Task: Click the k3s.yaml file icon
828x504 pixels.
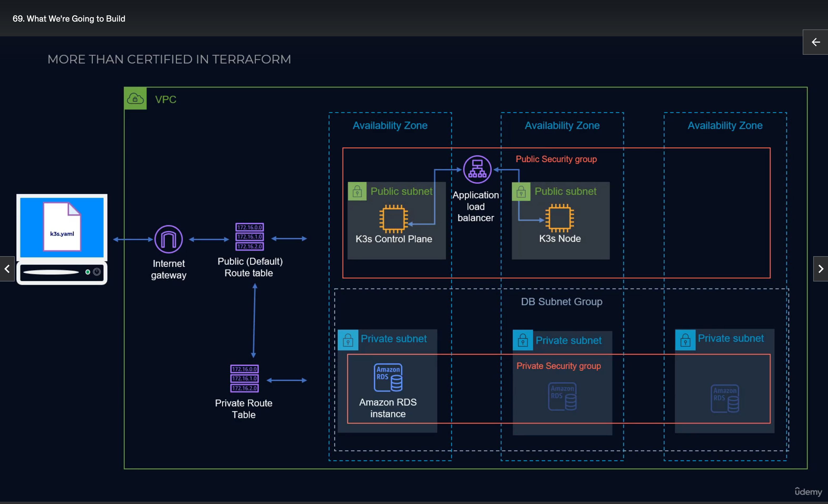Action: click(x=62, y=227)
